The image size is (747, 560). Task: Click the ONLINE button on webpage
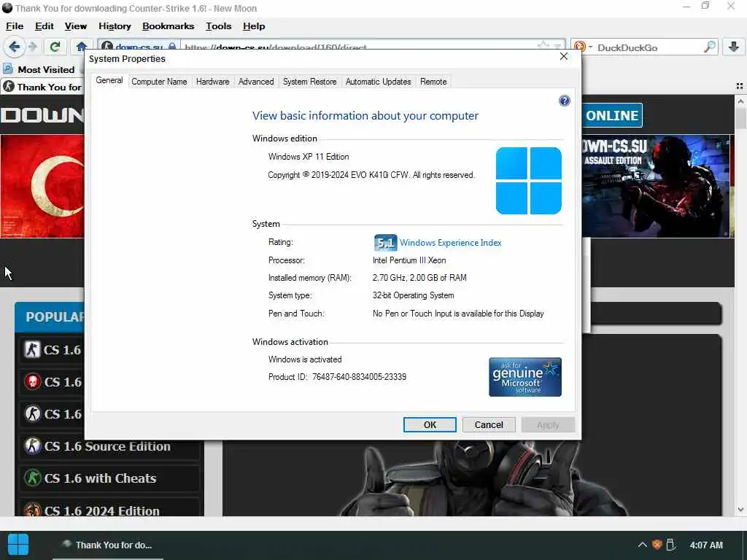tap(612, 115)
